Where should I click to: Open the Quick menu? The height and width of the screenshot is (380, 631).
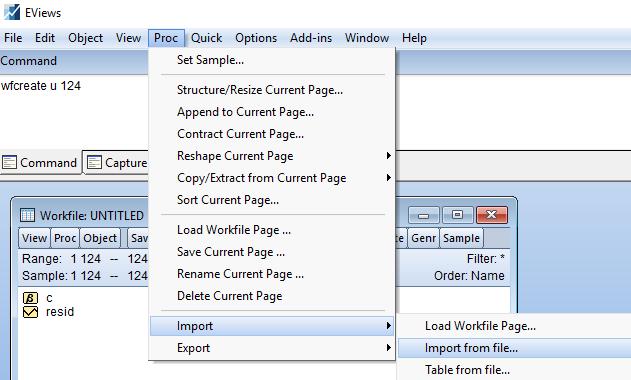pos(206,38)
